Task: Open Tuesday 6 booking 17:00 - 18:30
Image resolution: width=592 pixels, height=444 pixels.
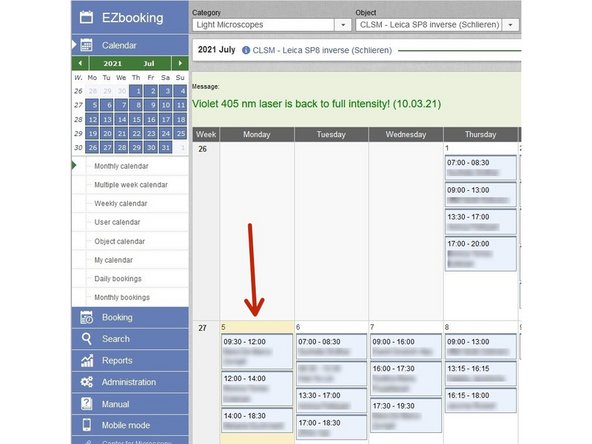Action: click(x=331, y=427)
